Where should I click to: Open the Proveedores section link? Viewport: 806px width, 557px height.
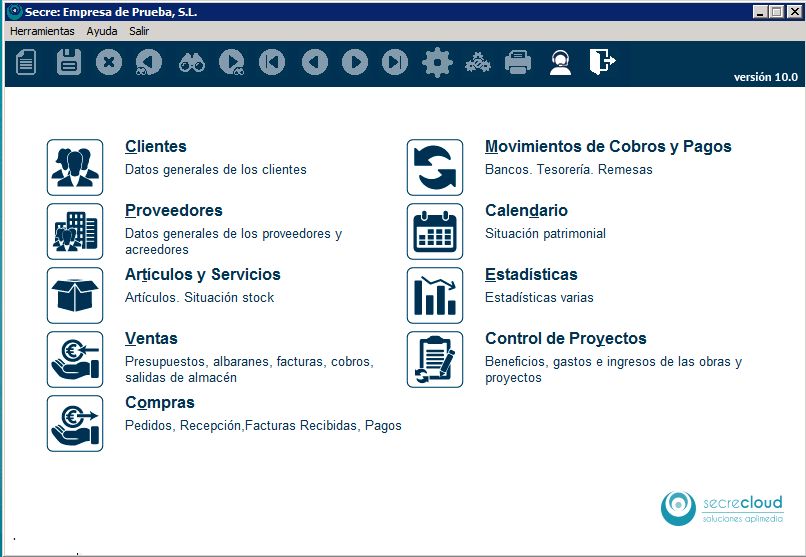174,211
